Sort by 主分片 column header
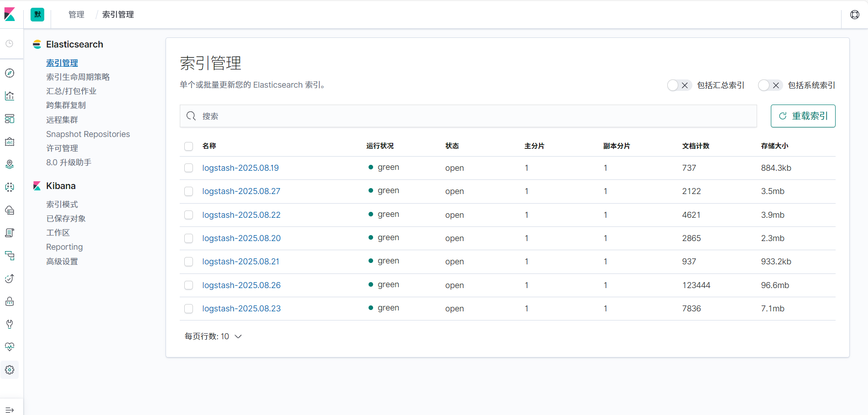Screen dimensions: 868x415 pyautogui.click(x=535, y=146)
